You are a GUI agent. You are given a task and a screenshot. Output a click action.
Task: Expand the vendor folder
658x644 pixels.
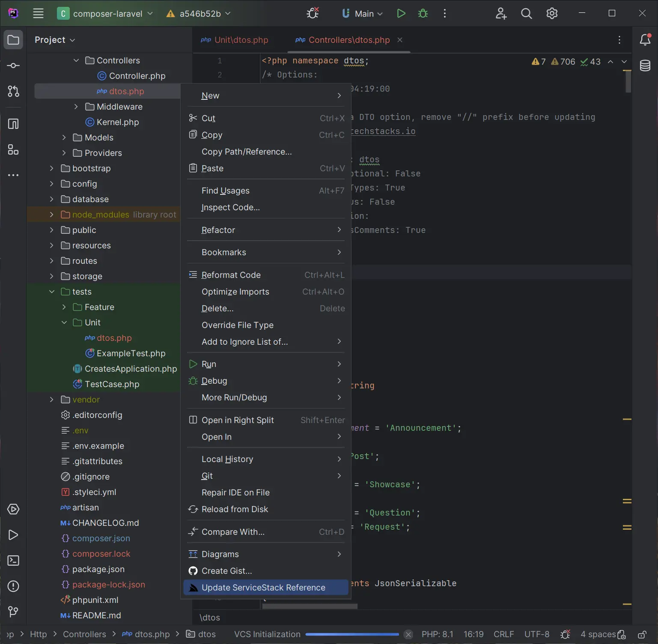(52, 400)
